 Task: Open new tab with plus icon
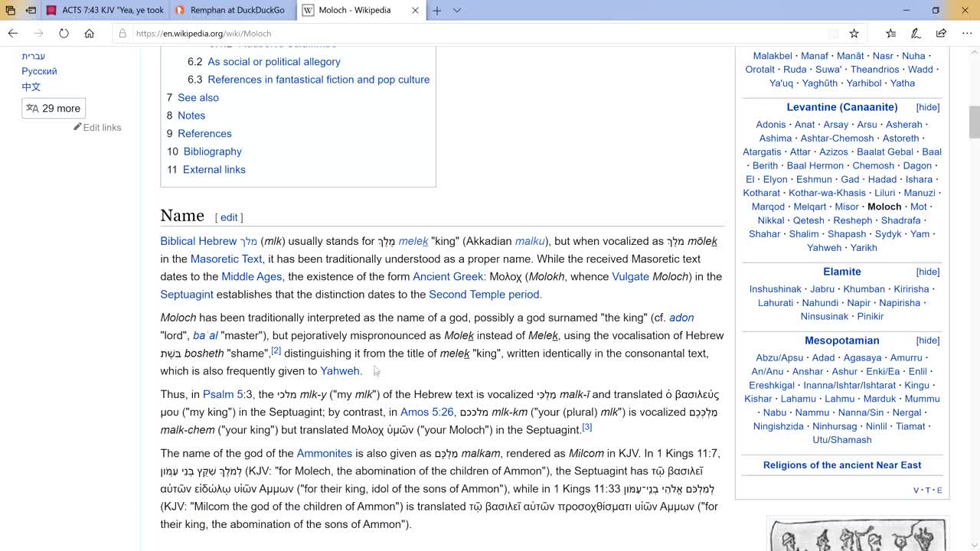click(436, 11)
